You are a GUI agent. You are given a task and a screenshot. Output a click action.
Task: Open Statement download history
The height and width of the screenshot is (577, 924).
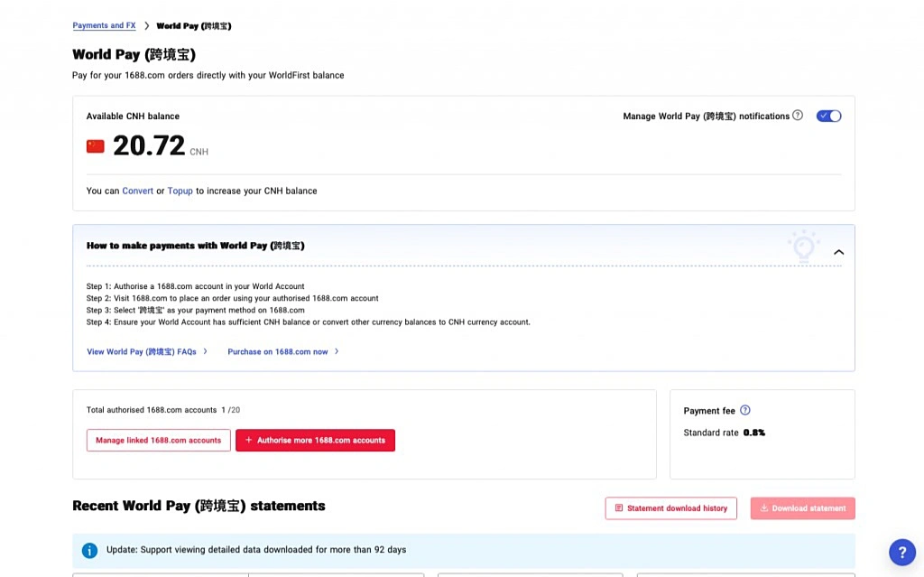click(x=670, y=508)
